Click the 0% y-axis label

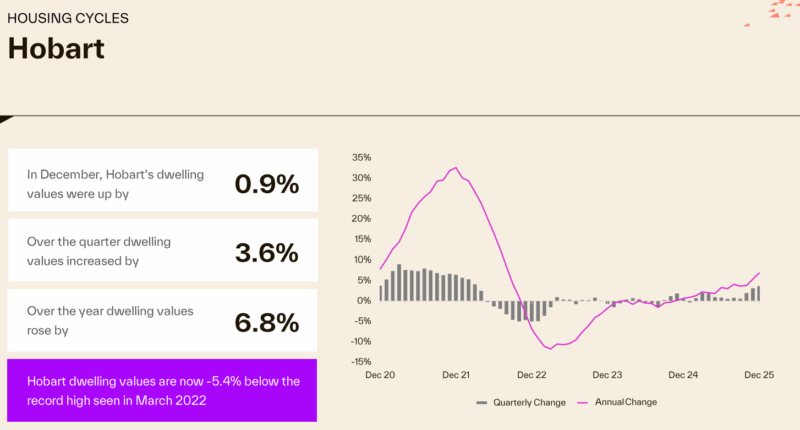[x=364, y=300]
